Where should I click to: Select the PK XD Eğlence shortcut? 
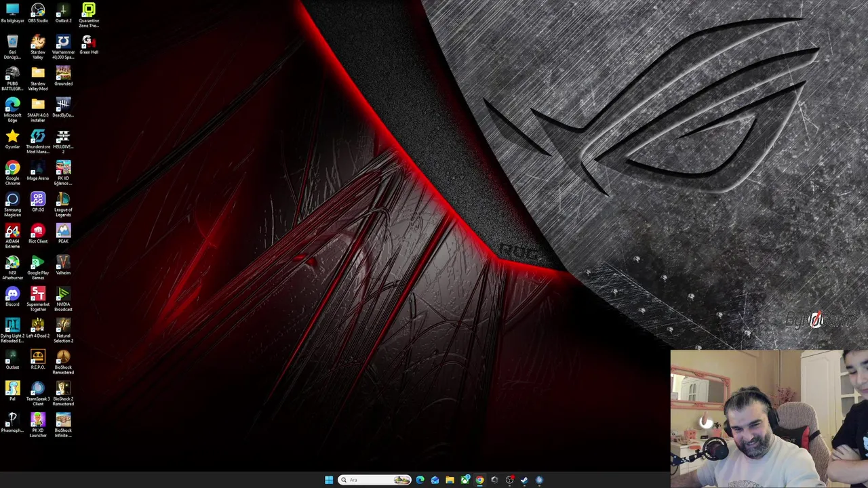point(63,173)
